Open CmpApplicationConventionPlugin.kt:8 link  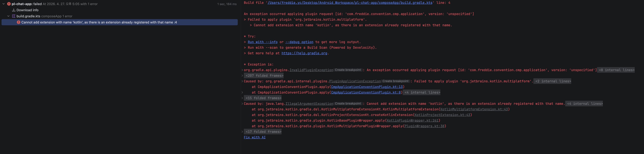(366, 92)
